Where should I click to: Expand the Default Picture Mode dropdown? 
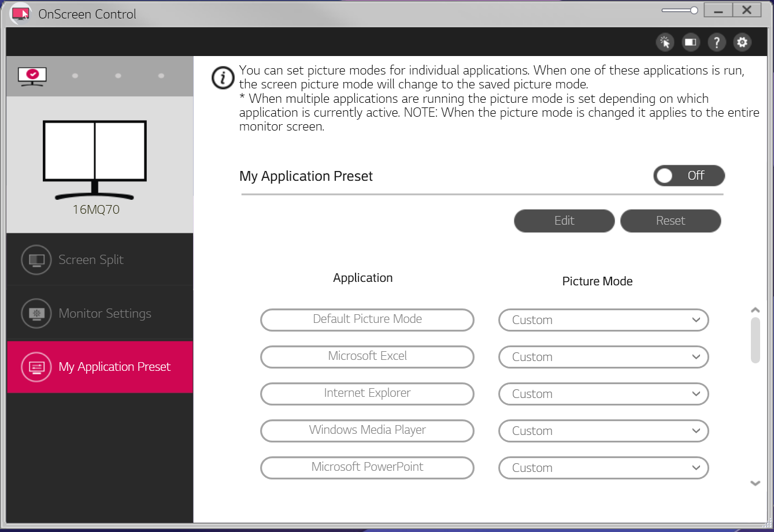[603, 320]
